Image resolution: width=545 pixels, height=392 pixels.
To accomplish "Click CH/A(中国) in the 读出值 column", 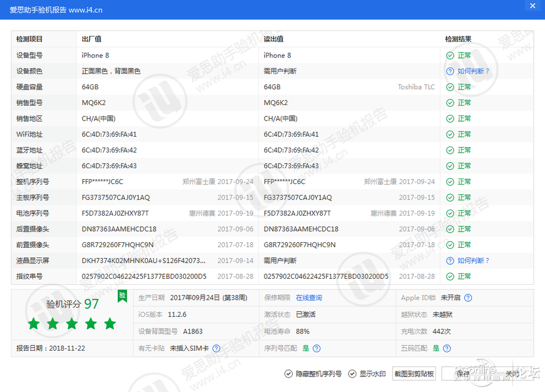I will pos(281,119).
